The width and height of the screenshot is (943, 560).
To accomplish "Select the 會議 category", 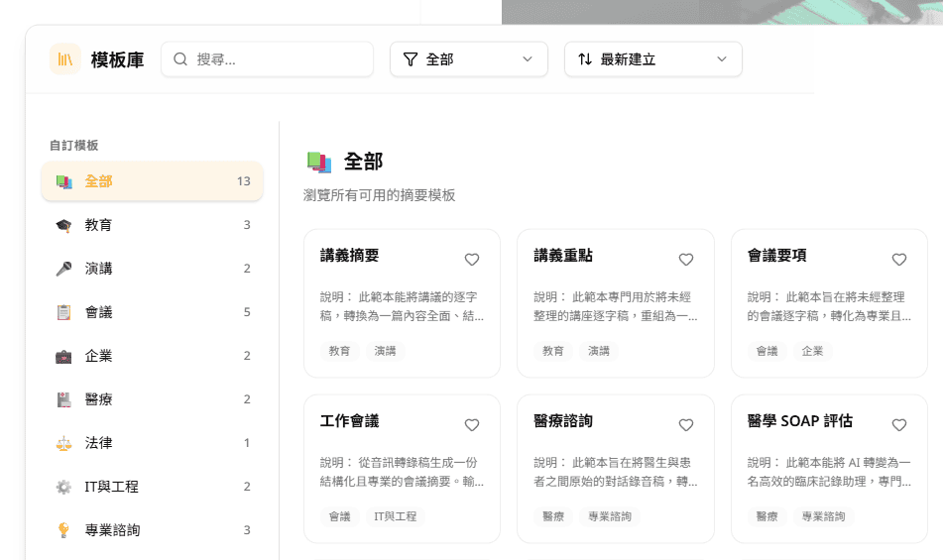I will (152, 312).
